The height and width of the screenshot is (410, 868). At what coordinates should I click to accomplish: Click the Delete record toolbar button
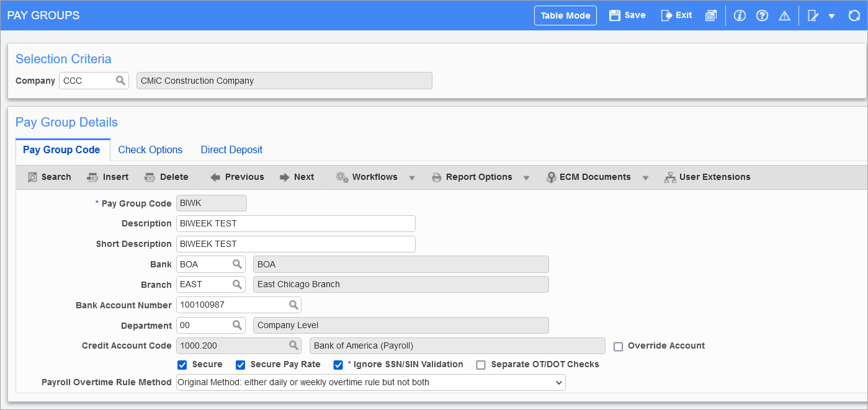pyautogui.click(x=166, y=177)
